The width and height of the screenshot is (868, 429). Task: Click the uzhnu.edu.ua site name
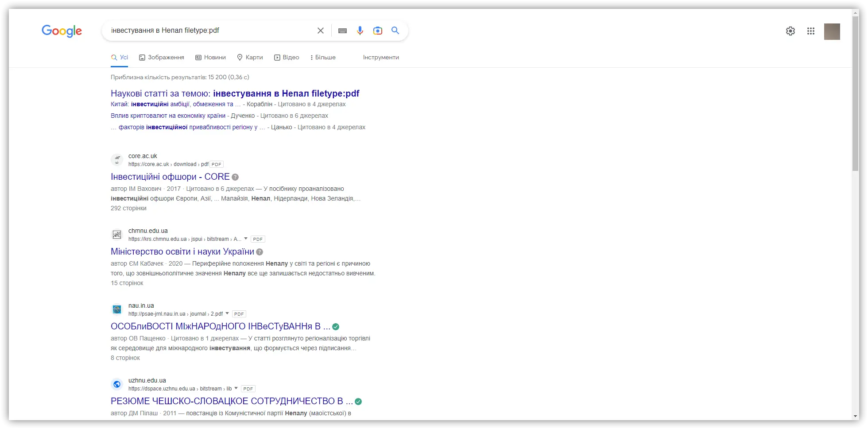pos(147,381)
